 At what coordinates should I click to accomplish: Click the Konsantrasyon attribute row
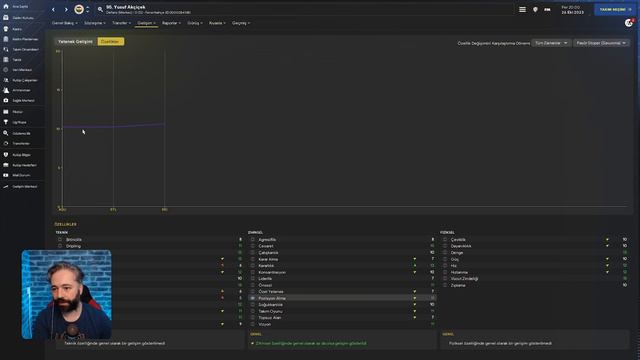coord(342,272)
